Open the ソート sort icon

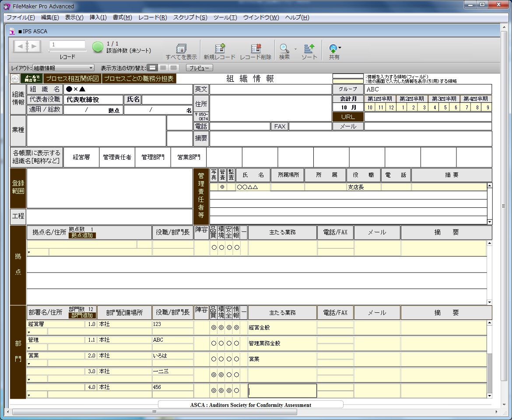(309, 48)
